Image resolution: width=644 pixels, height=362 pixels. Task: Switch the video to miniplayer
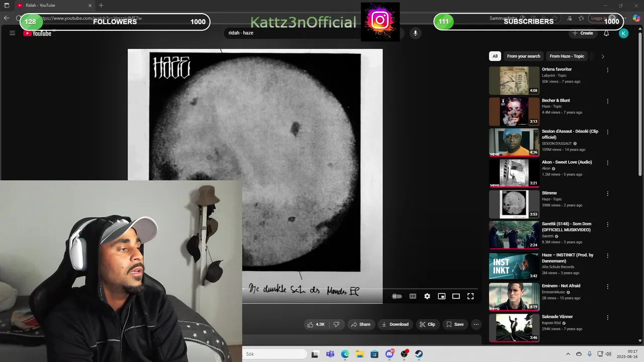[x=442, y=296]
